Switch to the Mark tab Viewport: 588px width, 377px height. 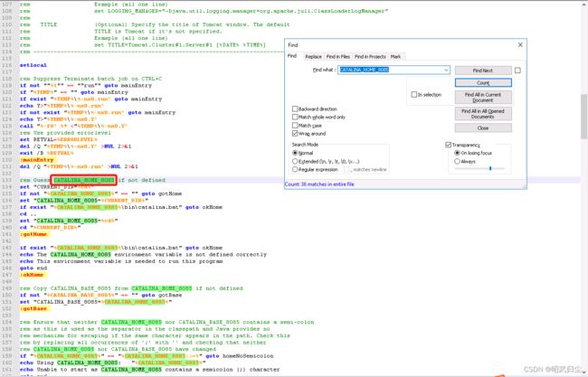395,57
